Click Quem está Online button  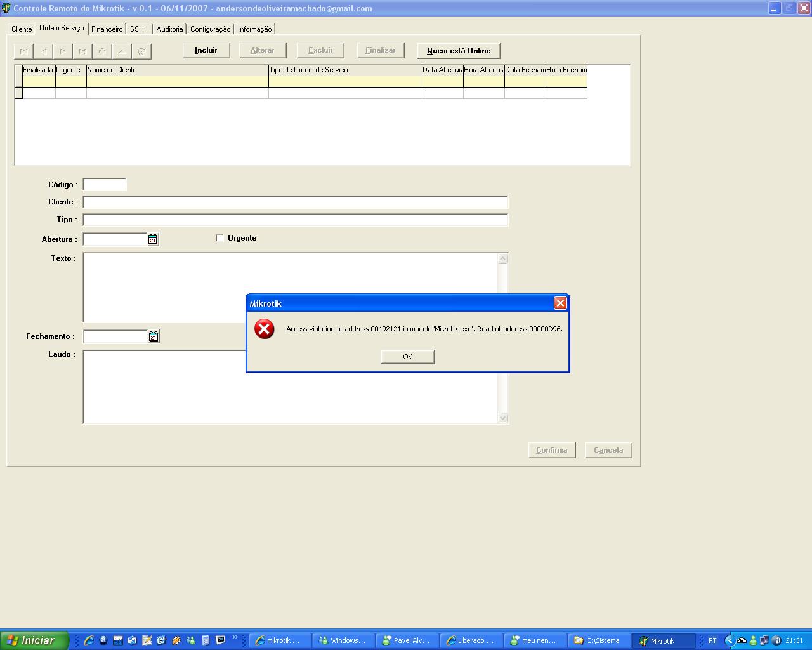point(459,51)
